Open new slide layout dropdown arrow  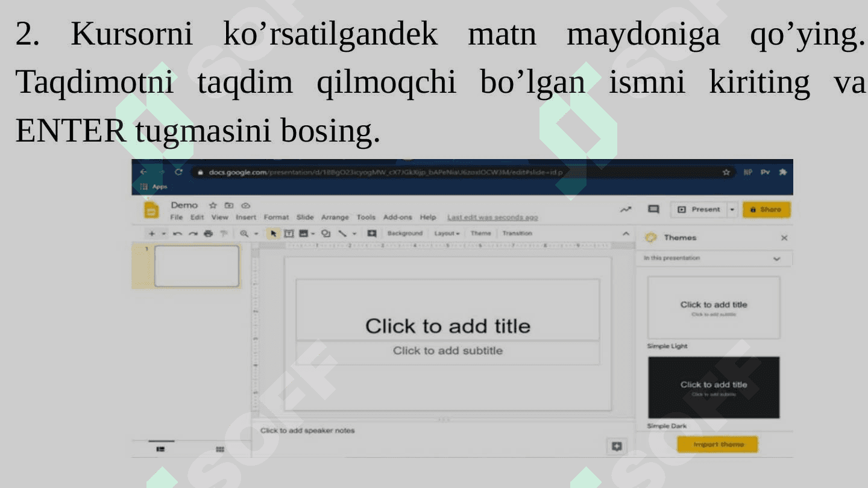point(163,234)
